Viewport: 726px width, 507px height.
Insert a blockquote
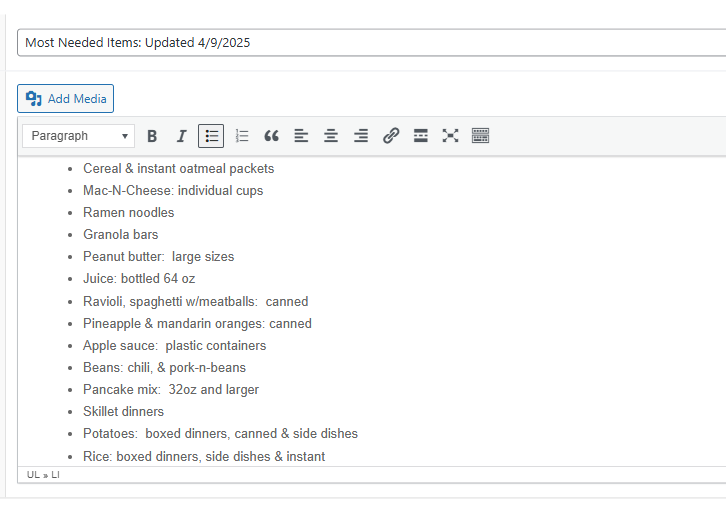point(271,136)
